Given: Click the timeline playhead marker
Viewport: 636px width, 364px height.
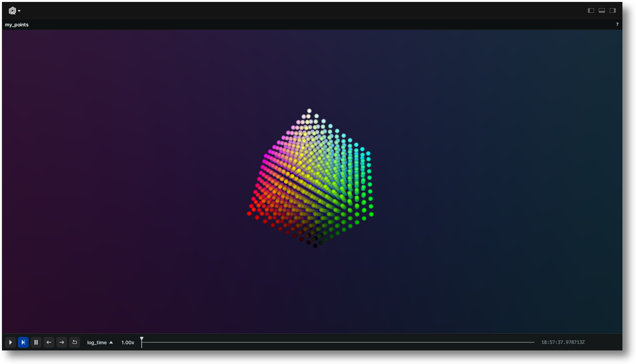Looking at the screenshot, I should coord(142,340).
